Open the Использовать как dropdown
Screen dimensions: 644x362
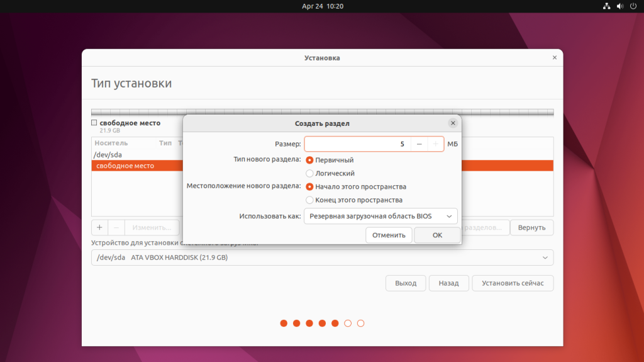pyautogui.click(x=380, y=217)
